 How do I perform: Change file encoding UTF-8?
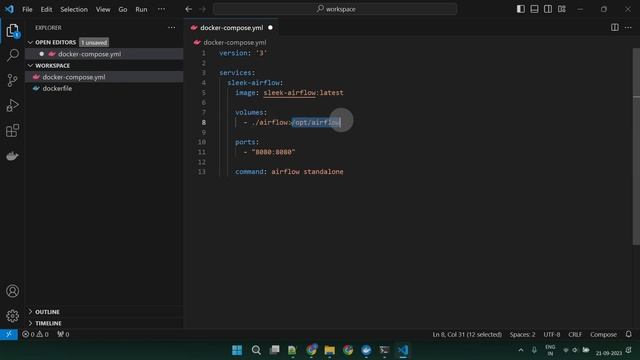point(551,334)
